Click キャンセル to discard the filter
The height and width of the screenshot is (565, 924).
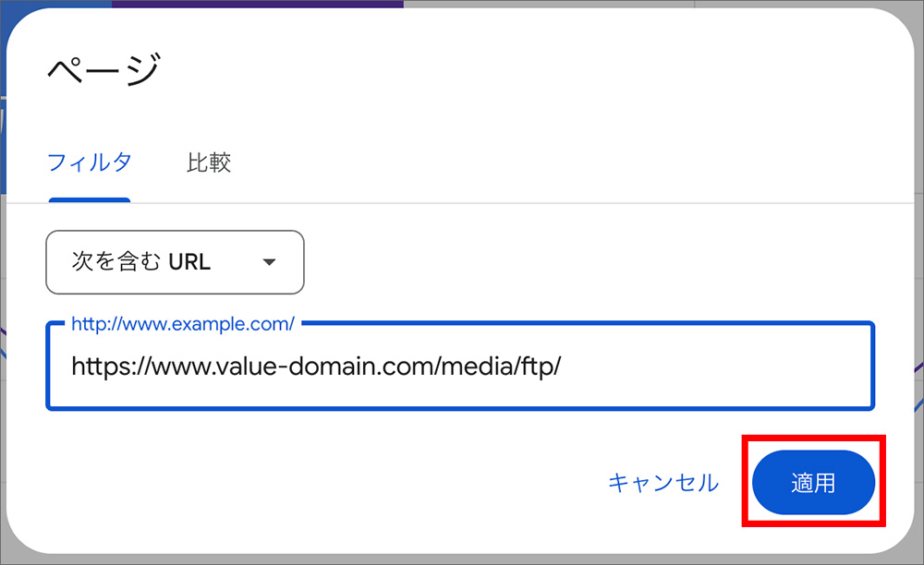pos(663,482)
